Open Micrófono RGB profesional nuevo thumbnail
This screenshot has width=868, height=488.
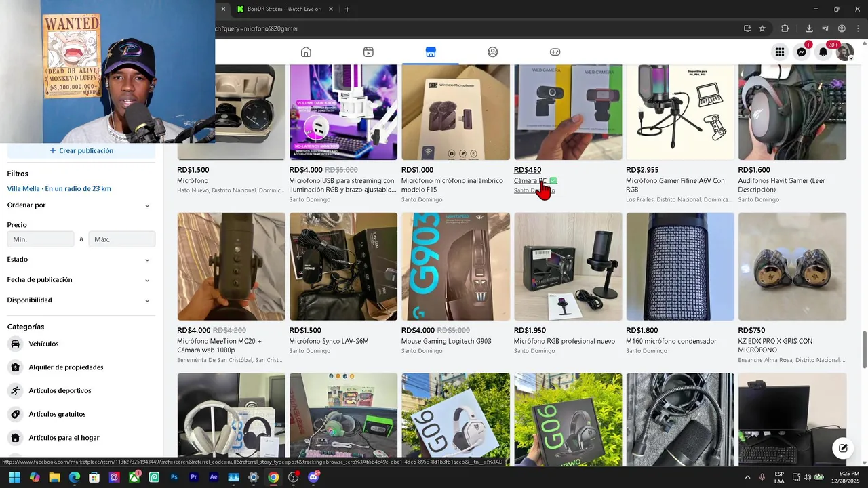(x=568, y=266)
